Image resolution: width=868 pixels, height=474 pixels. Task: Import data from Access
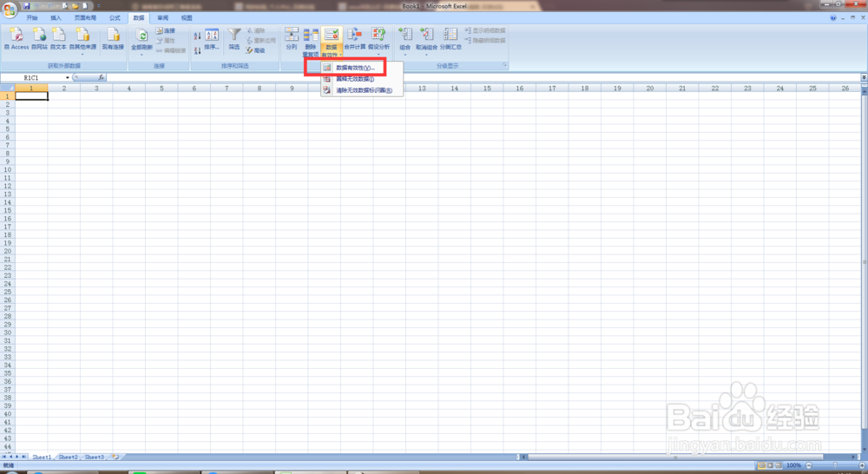16,39
